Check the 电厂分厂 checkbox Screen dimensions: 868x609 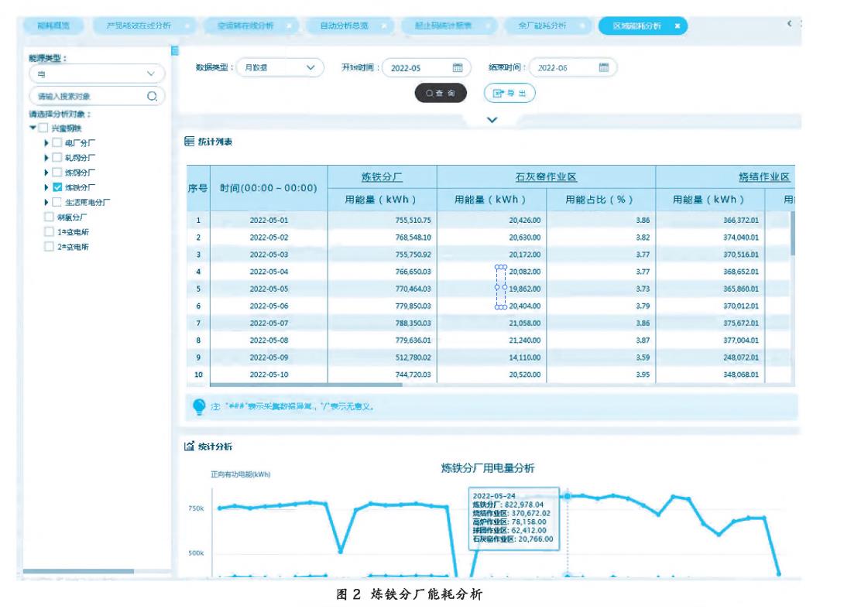[x=58, y=143]
